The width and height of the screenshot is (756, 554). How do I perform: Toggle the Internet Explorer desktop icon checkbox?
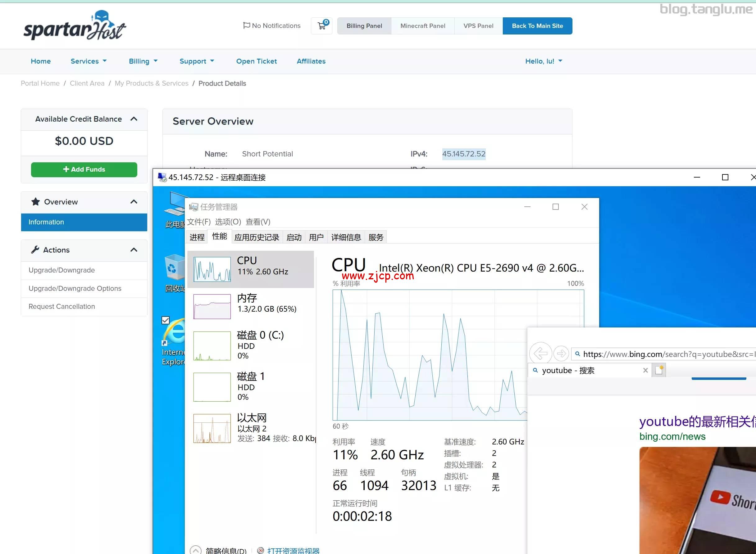166,320
